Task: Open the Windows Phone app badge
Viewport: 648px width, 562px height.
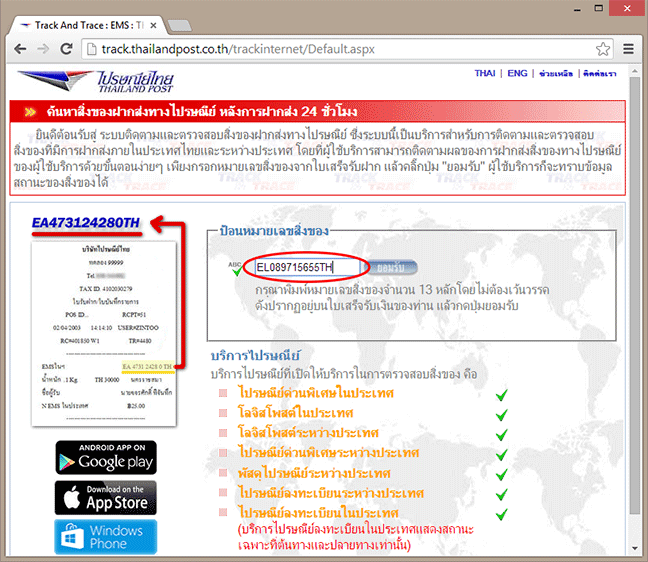Action: pos(106,536)
